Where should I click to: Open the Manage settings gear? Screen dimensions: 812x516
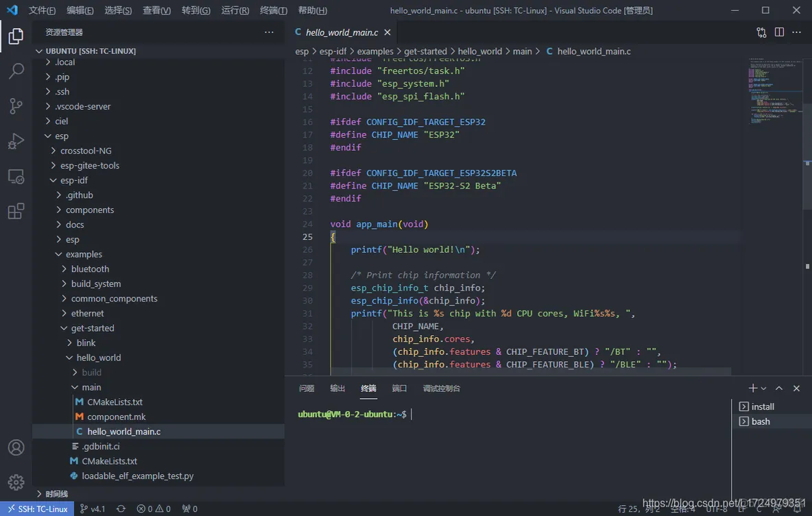[16, 482]
